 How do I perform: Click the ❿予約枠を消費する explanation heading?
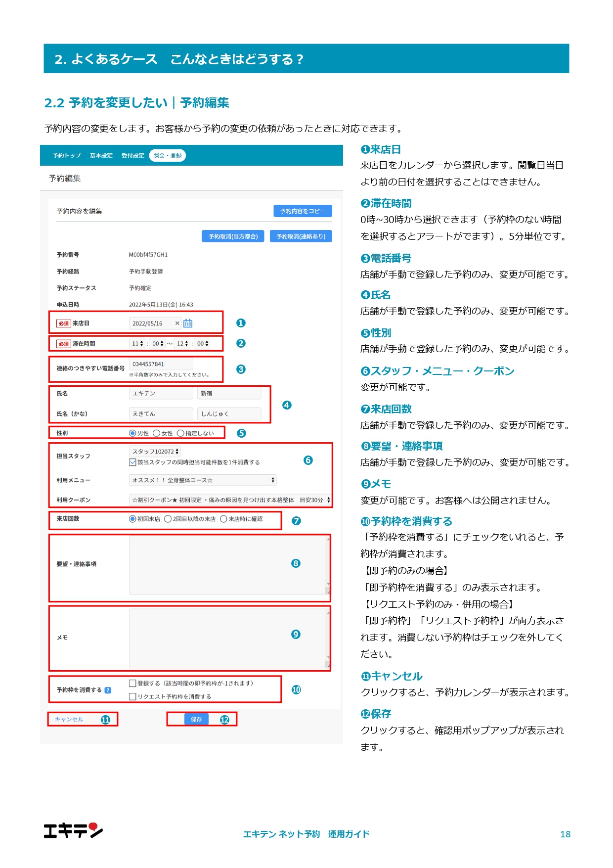click(x=406, y=521)
